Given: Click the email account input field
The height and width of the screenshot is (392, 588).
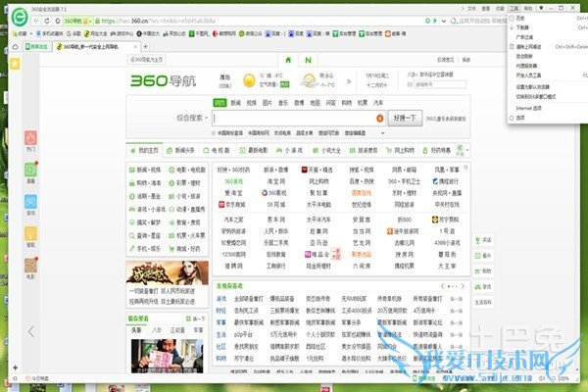Looking at the screenshot, I should [x=439, y=84].
